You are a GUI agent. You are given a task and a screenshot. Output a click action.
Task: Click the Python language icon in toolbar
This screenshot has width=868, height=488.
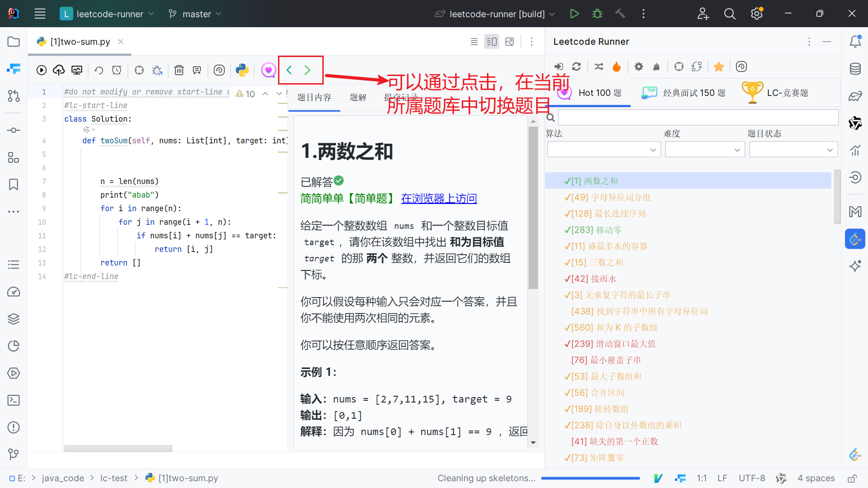(242, 70)
